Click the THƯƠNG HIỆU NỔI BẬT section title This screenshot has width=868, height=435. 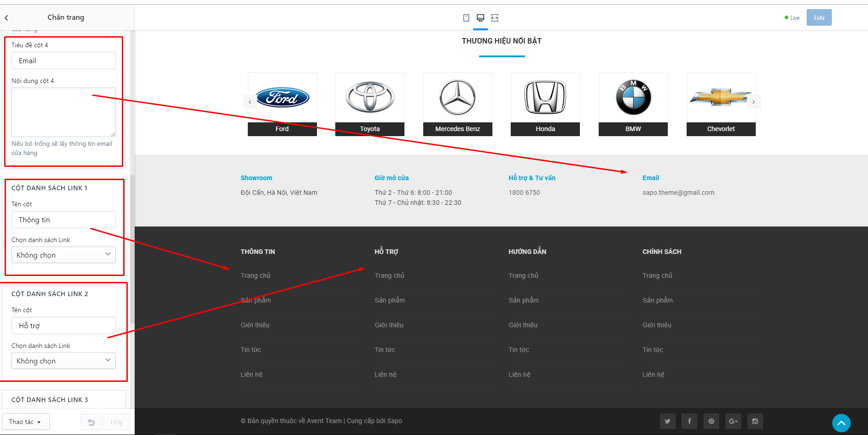coord(502,41)
